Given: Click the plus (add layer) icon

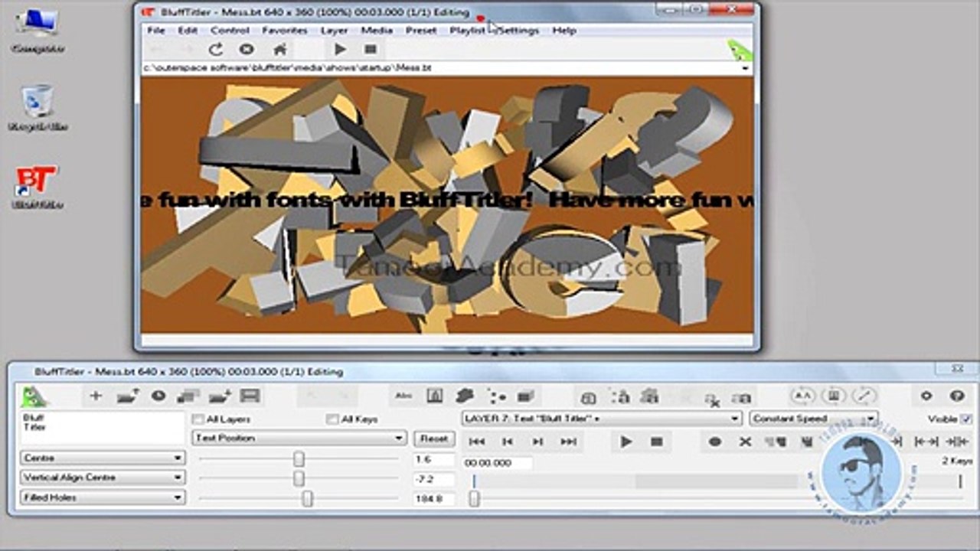Looking at the screenshot, I should pos(96,396).
